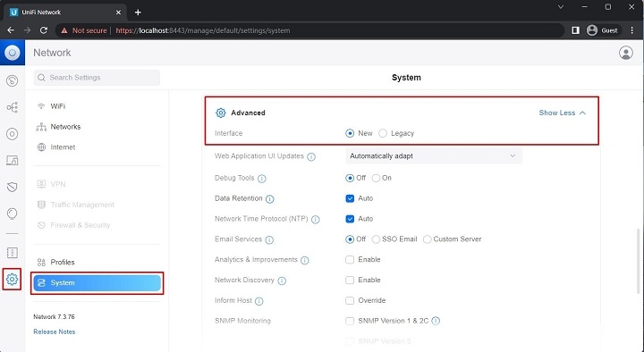Click info icon beside SNMP Version 1 & 2C
Image resolution: width=644 pixels, height=352 pixels.
(x=436, y=321)
